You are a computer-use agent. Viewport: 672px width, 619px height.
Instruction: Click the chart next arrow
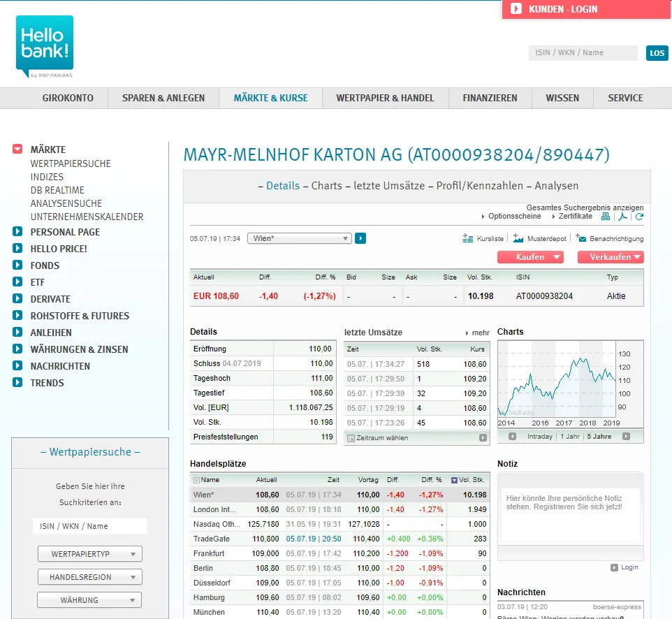626,437
